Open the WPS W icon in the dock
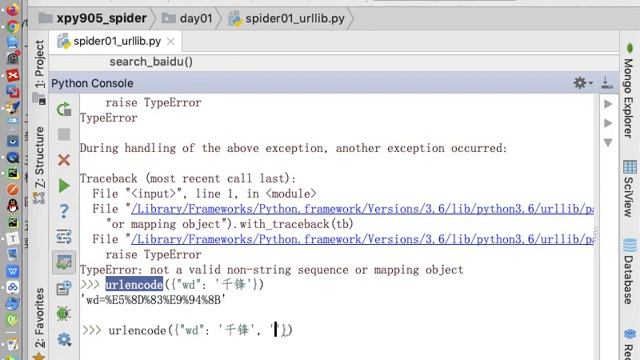 [13, 271]
